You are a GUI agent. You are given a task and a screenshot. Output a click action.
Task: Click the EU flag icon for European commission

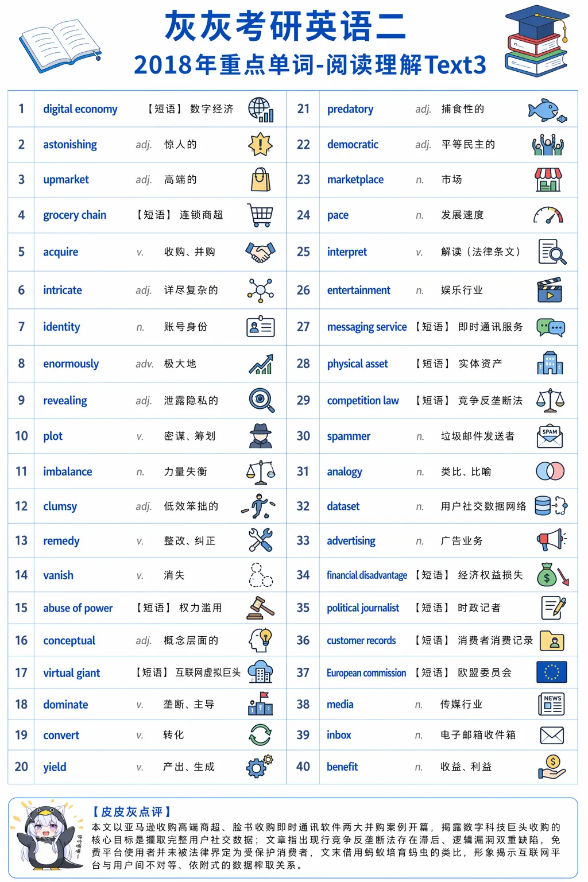click(x=551, y=672)
